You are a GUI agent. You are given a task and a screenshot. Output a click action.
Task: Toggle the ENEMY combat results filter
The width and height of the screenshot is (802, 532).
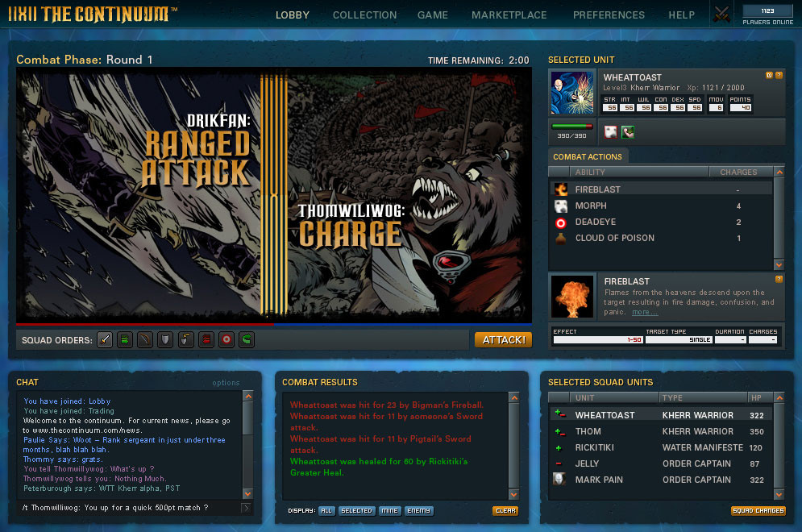click(419, 510)
